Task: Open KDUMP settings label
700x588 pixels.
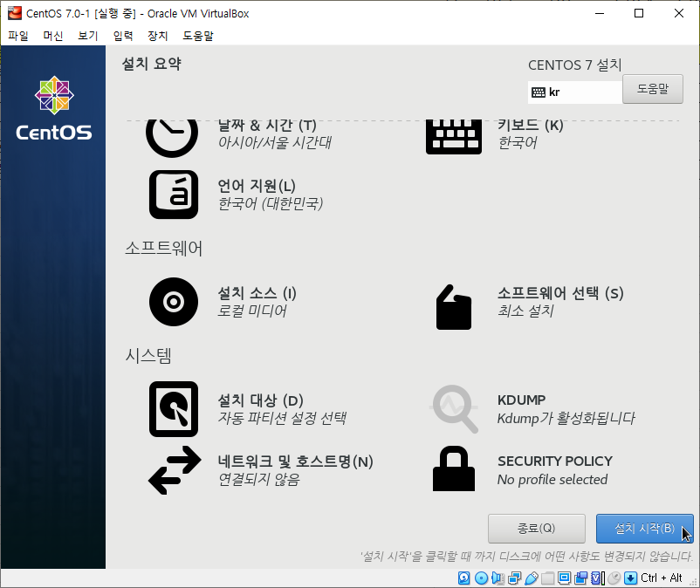Action: [x=521, y=400]
